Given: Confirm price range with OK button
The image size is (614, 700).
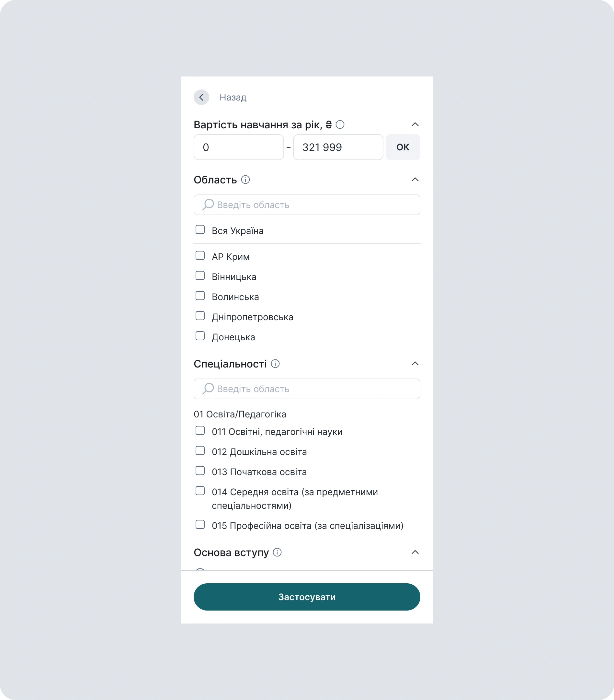Looking at the screenshot, I should click(403, 147).
